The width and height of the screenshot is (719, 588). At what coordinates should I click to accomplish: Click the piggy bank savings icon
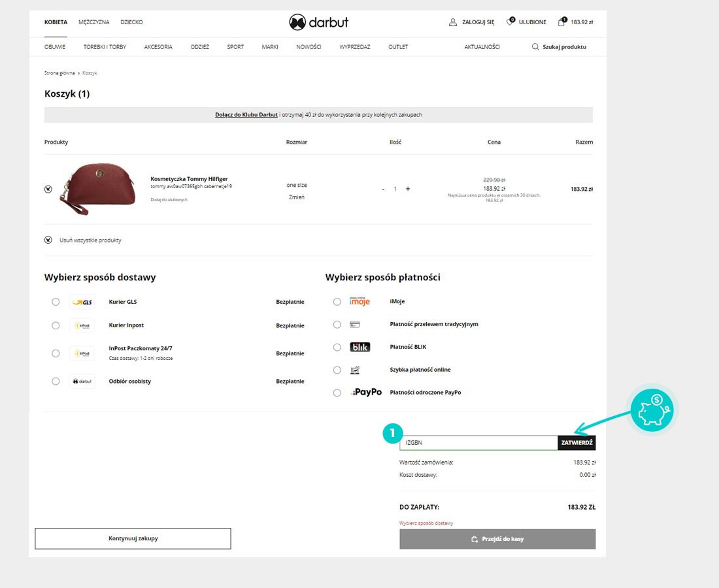click(x=652, y=410)
